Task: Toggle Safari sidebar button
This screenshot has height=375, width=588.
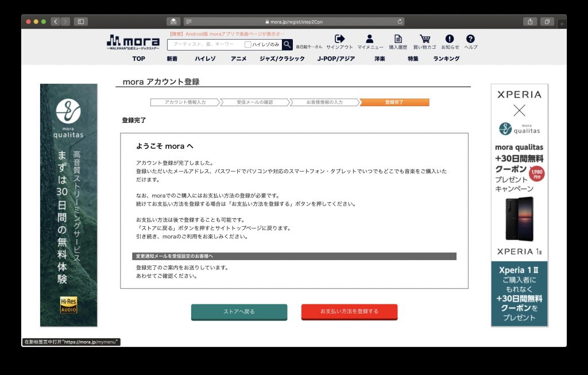Action: 80,22
